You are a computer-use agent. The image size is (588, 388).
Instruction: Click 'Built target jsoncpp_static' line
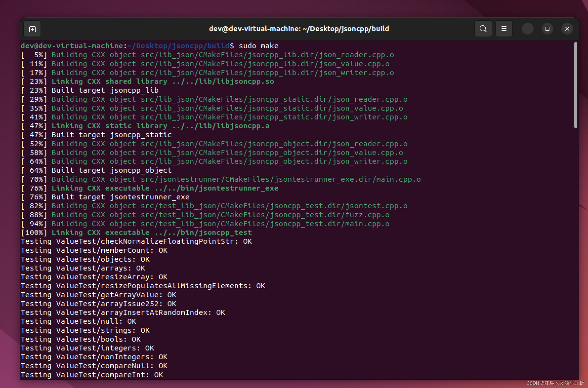tap(96, 135)
